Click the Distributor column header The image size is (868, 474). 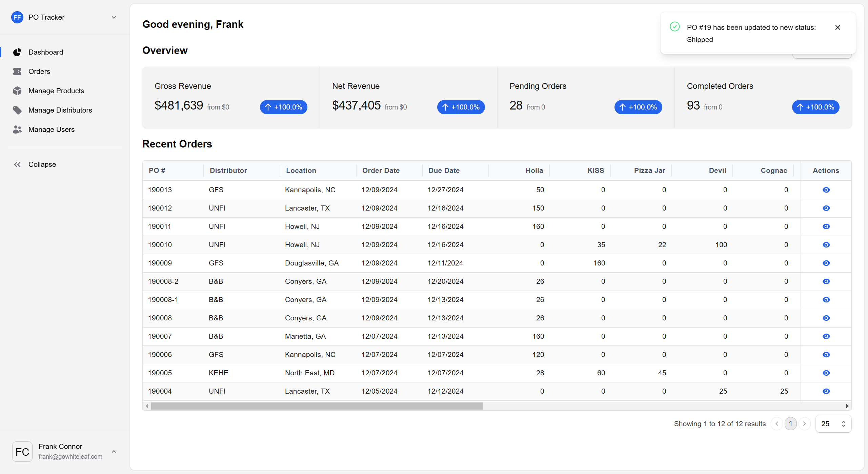[228, 171]
